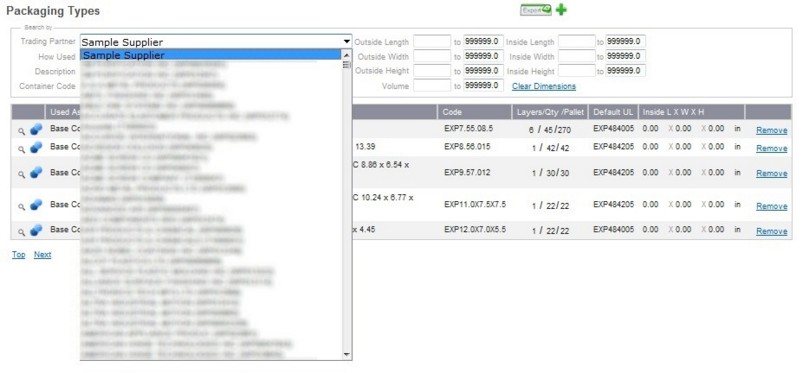Click the 1 / 30 / 30 quantity cell
The image size is (803, 373).
point(551,173)
